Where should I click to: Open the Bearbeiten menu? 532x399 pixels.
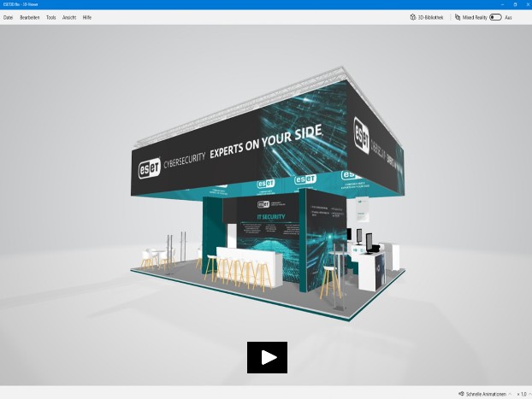[30, 17]
